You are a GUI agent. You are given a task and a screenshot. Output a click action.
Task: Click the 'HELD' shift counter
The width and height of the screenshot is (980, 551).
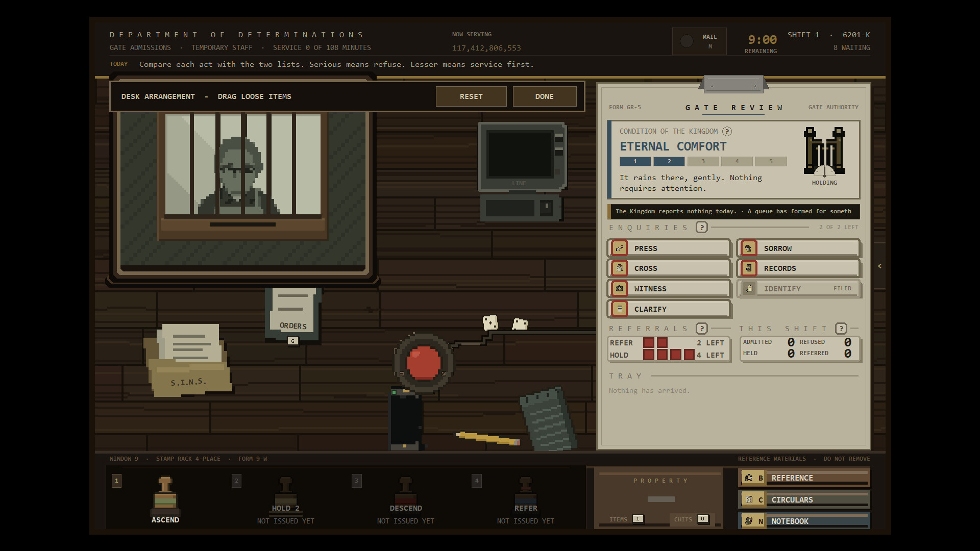(x=769, y=353)
